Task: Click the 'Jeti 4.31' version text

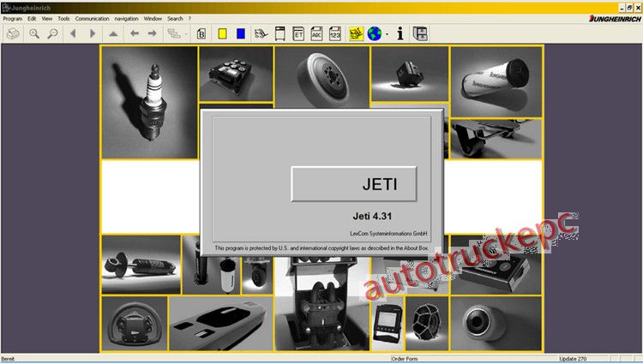Action: pos(372,216)
